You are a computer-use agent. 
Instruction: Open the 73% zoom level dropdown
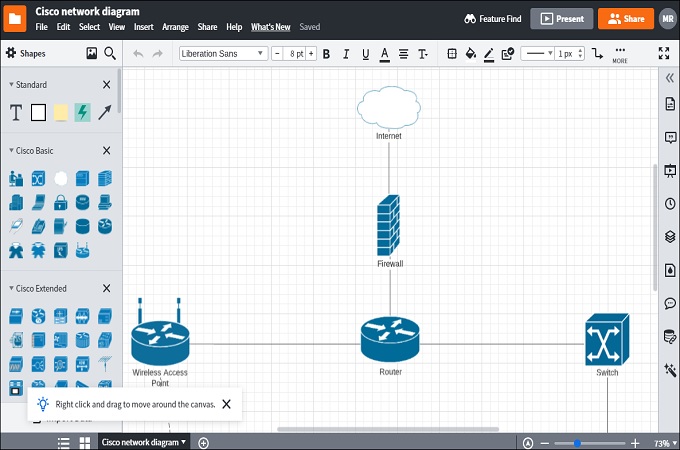tap(662, 442)
